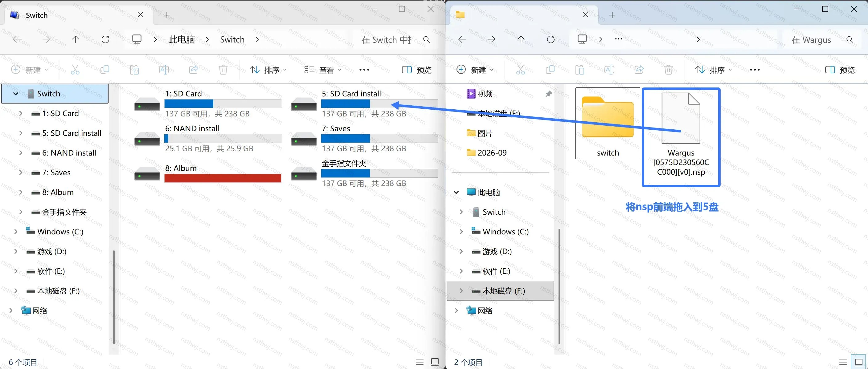
Task: Add a new tab in right window
Action: click(612, 15)
